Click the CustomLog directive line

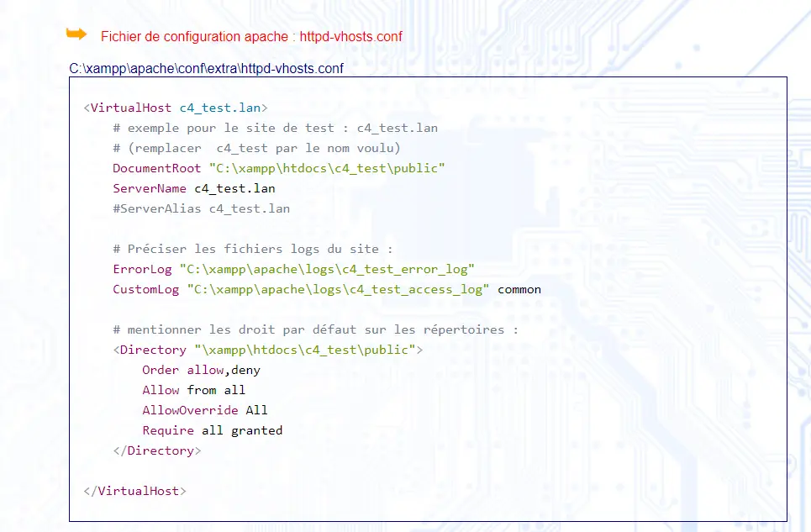[x=327, y=289]
